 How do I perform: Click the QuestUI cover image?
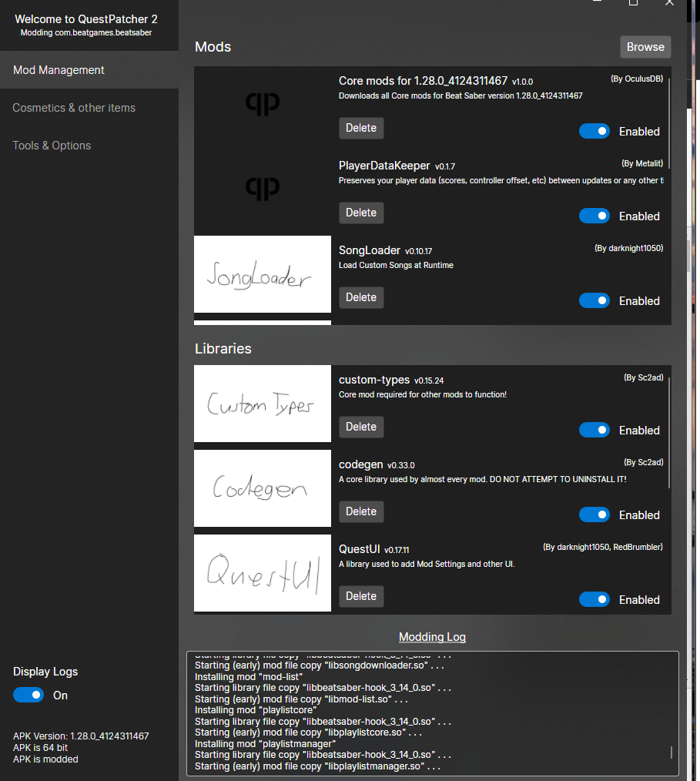click(x=263, y=573)
